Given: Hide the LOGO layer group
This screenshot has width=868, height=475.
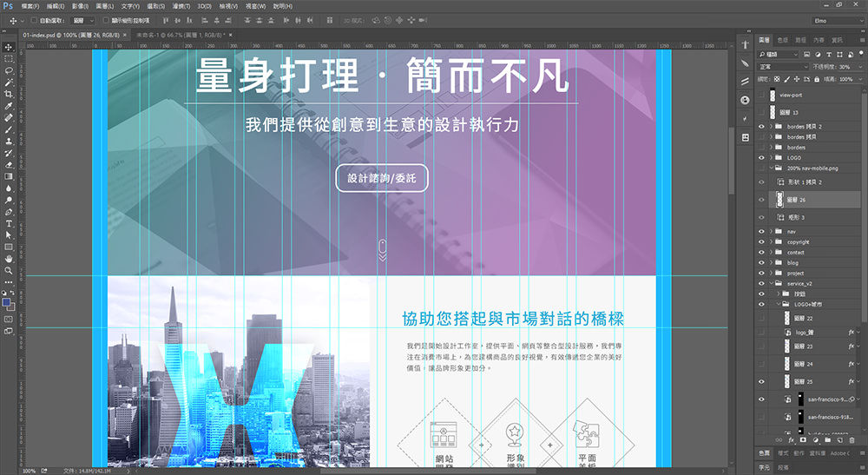Looking at the screenshot, I should [761, 158].
